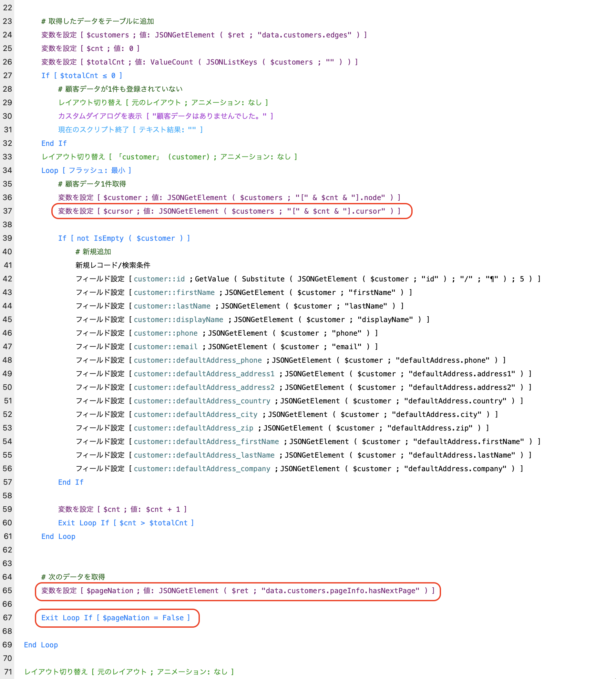Select line 26 setting $totalCnt ValueCount
This screenshot has height=679, width=616.
200,62
